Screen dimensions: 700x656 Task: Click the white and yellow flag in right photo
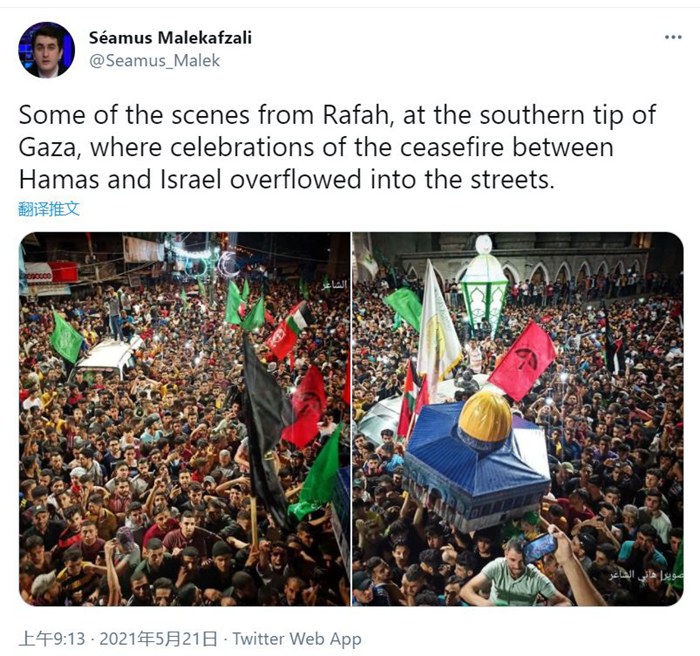coord(438,328)
